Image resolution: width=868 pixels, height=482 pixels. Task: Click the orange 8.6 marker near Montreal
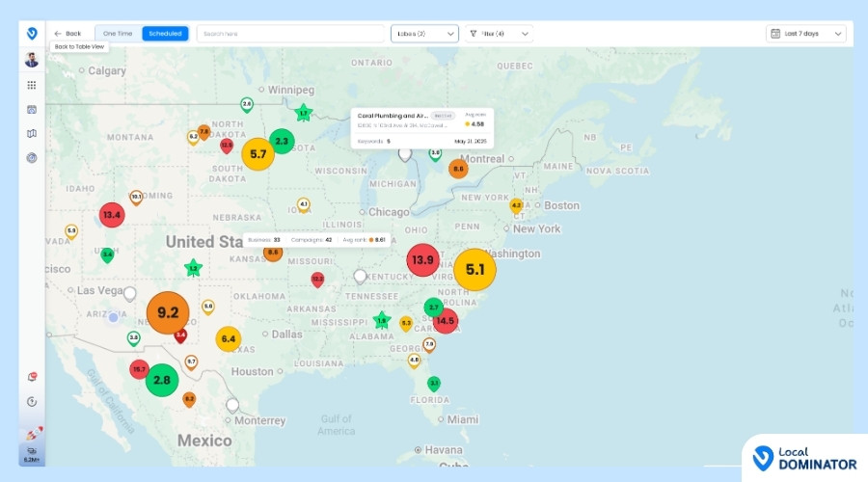(458, 169)
